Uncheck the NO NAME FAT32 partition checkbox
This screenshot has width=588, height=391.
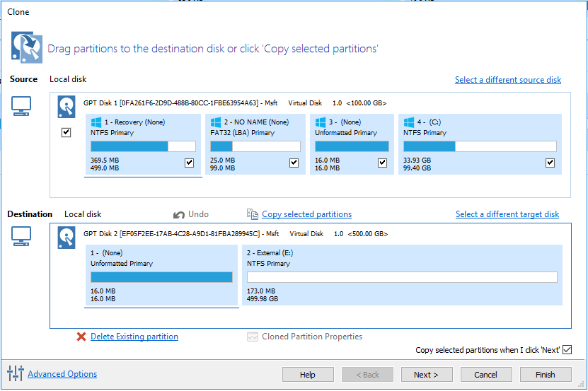click(x=294, y=163)
